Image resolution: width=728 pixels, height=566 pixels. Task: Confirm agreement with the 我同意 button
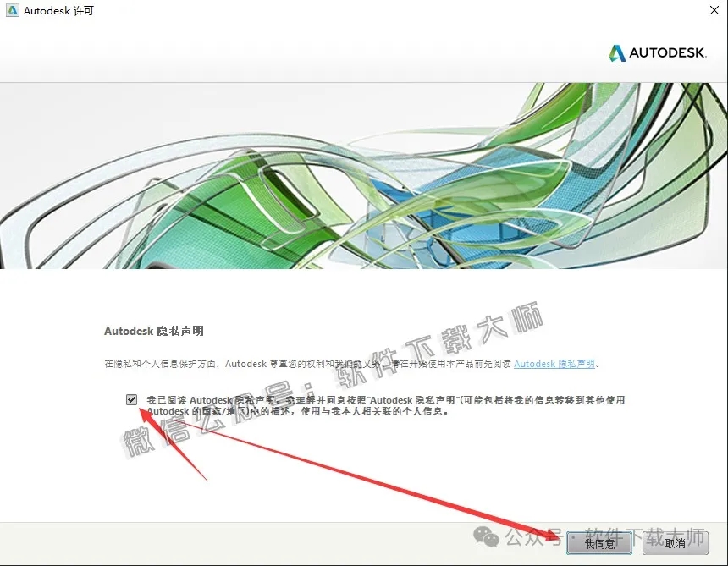[x=599, y=544]
